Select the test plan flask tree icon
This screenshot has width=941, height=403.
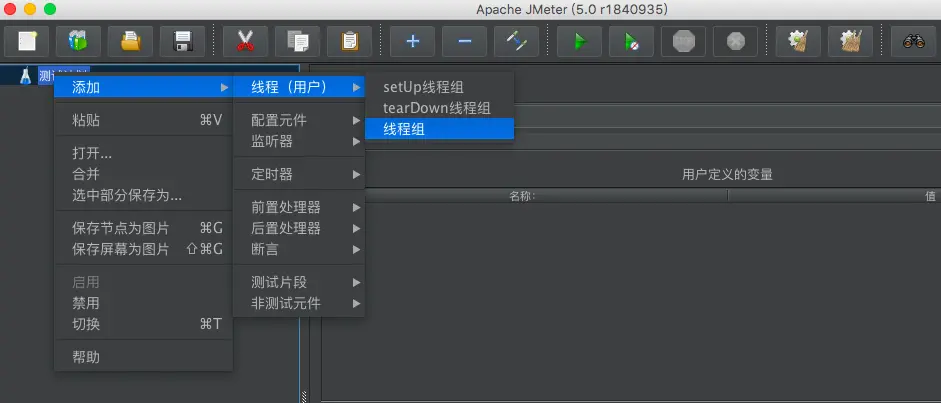tap(25, 76)
